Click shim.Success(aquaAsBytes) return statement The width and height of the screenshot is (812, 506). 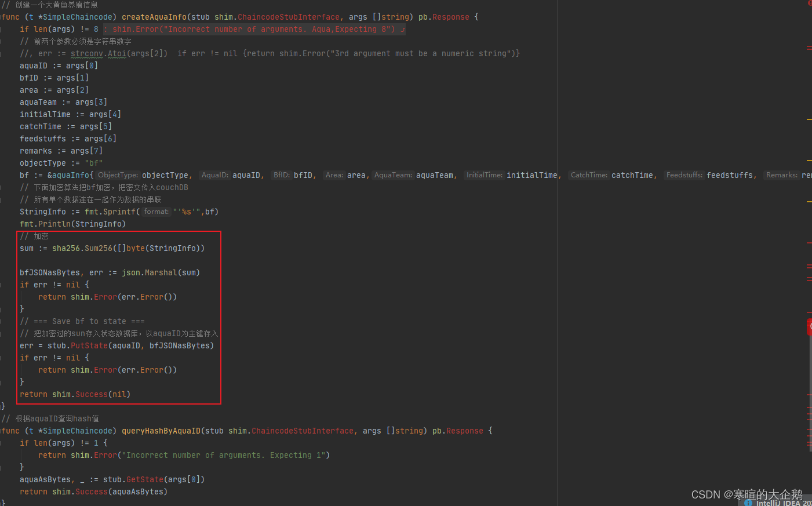point(93,492)
